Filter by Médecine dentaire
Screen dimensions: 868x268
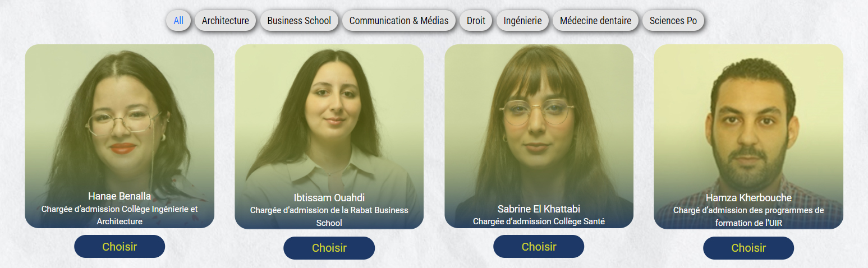pyautogui.click(x=595, y=21)
